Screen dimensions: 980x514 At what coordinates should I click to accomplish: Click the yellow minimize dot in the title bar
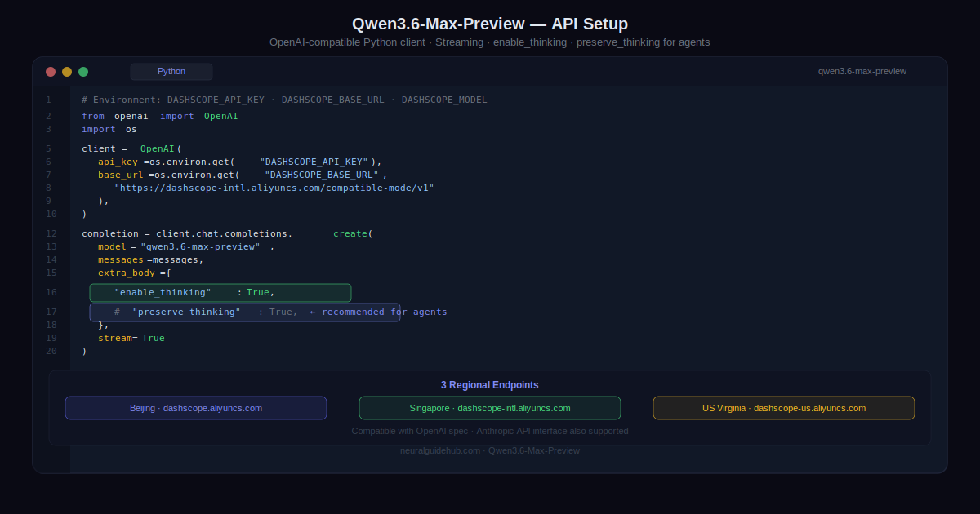[67, 72]
